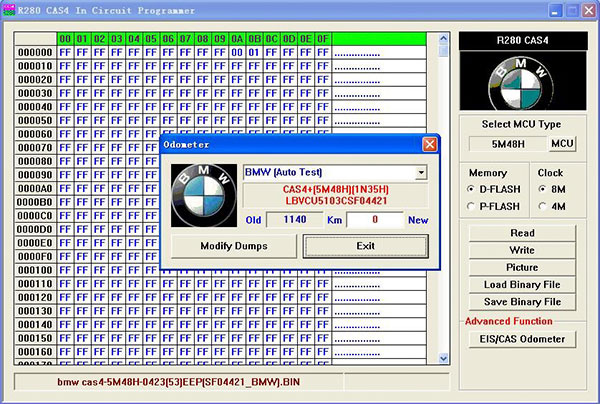Click the BMW logo in Odometer dialog

[204, 195]
